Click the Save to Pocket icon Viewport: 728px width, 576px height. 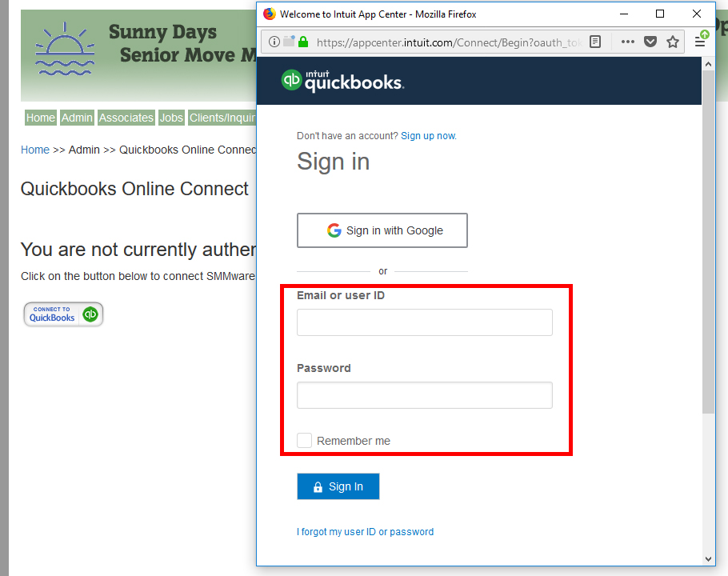pyautogui.click(x=650, y=42)
